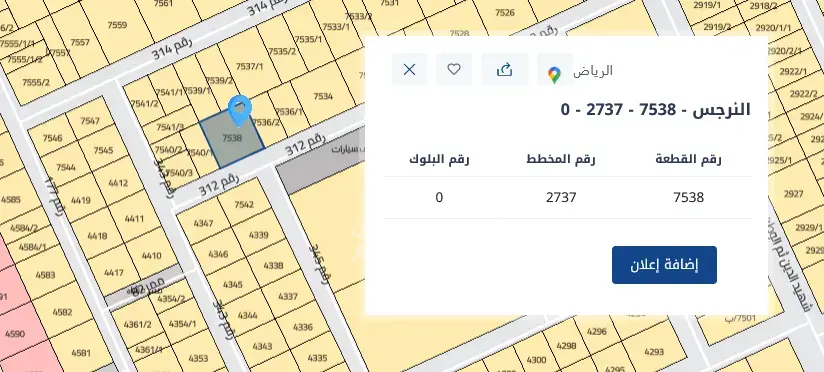824x372 pixels.
Task: Open location in Google Maps icon
Action: 554,74
